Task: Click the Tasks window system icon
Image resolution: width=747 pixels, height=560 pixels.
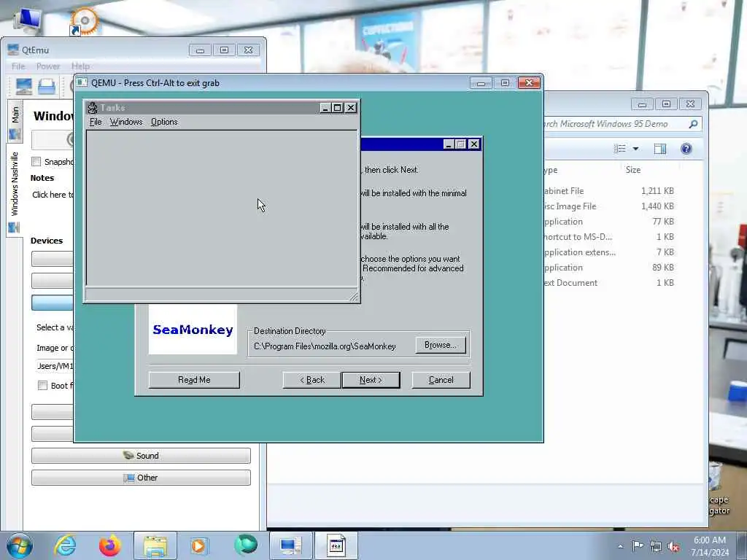Action: pyautogui.click(x=93, y=108)
